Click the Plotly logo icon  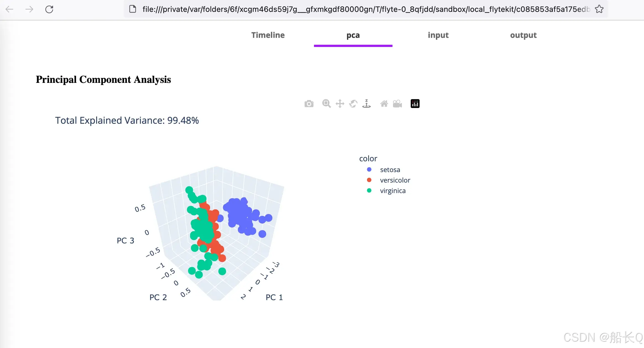[x=415, y=104]
